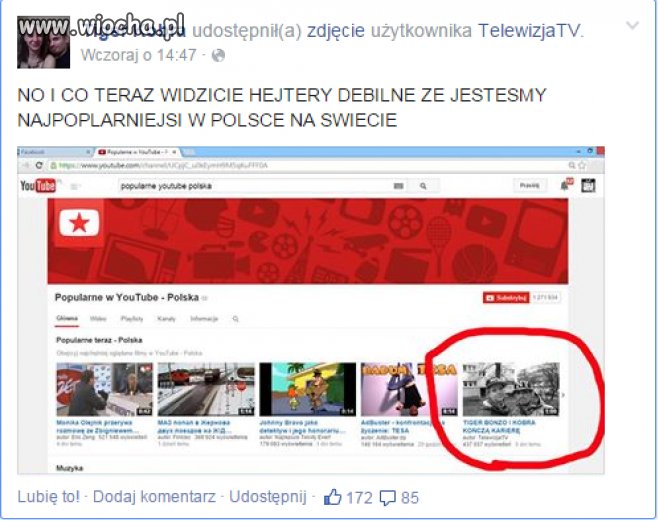
Task: Click 'AdBuster - konfrontacja' video title
Action: tap(401, 426)
